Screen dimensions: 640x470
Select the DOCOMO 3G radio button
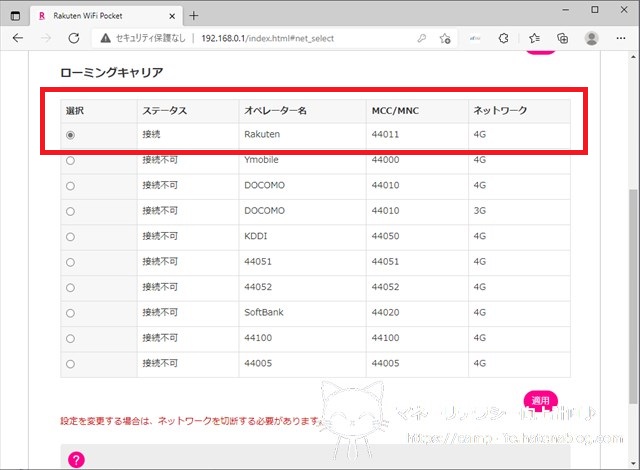[70, 211]
